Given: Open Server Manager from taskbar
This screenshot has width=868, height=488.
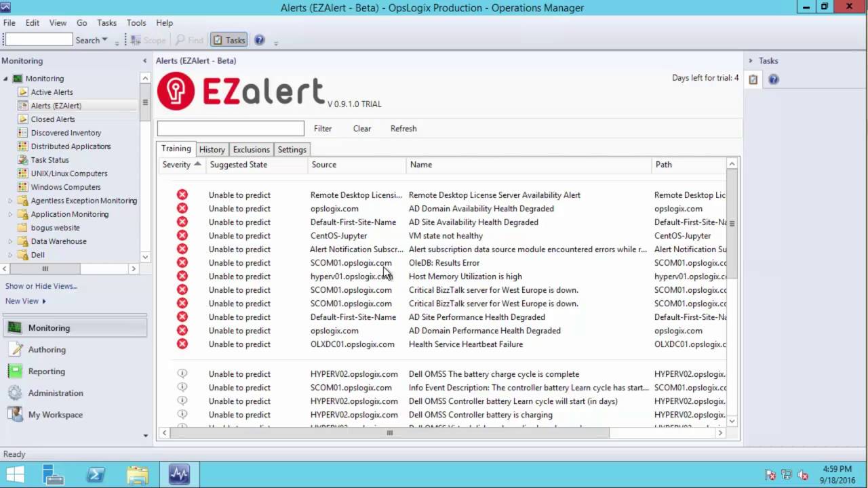Looking at the screenshot, I should coord(54,474).
